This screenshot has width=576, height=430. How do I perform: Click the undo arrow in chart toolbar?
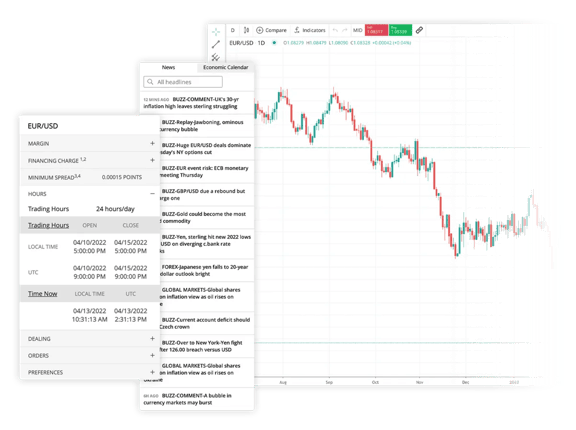coord(335,30)
